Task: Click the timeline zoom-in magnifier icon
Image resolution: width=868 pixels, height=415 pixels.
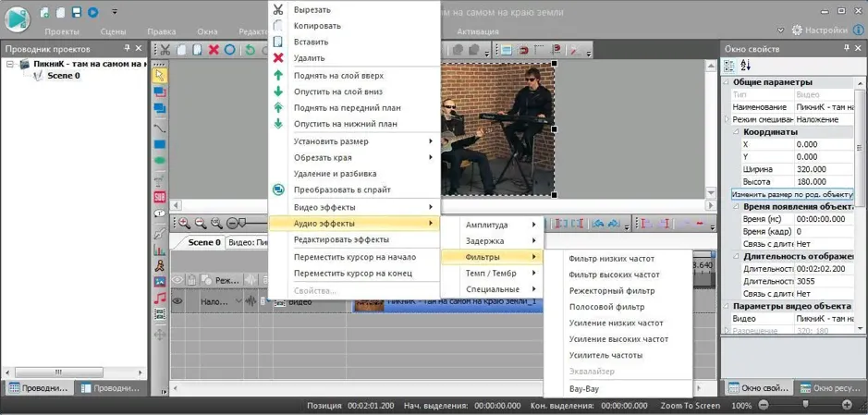Action: [x=184, y=223]
